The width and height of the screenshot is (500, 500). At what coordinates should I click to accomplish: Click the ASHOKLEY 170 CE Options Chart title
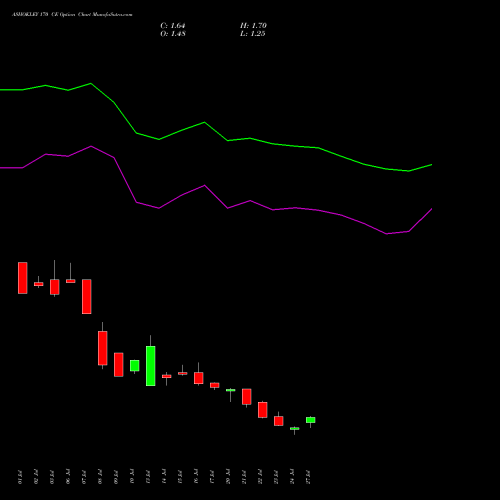point(72,15)
